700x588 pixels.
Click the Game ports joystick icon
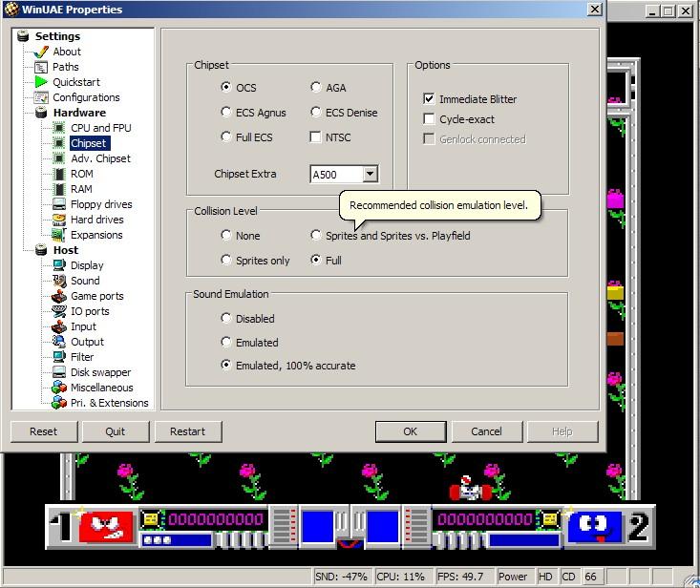coord(59,296)
